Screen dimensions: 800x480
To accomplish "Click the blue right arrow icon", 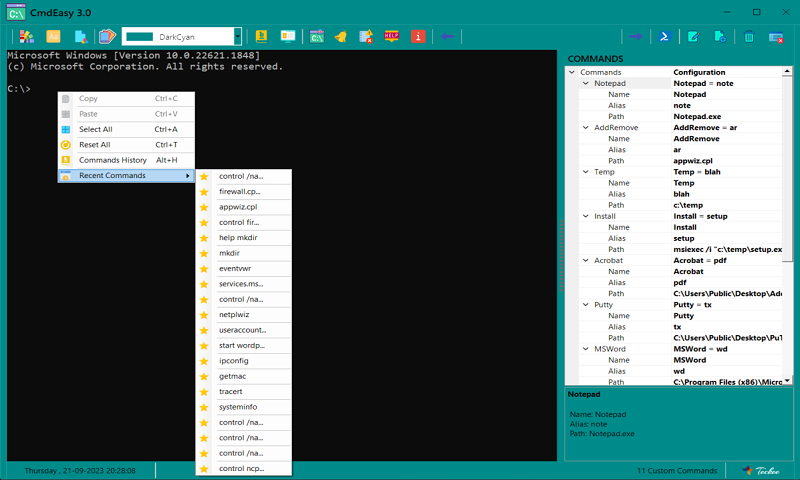I will coord(636,36).
